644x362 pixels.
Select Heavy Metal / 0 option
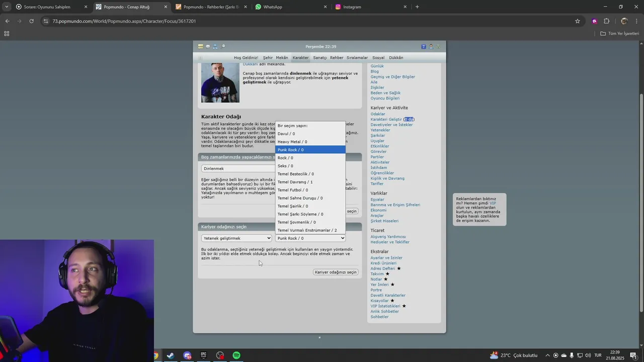[x=310, y=142]
